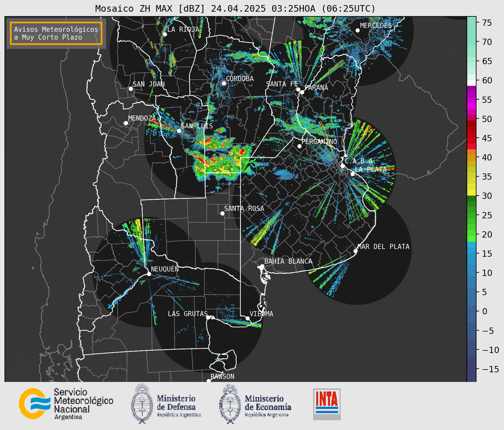The width and height of the screenshot is (504, 430).
Task: Click the SAN JUAN city marker
Action: coord(131,89)
